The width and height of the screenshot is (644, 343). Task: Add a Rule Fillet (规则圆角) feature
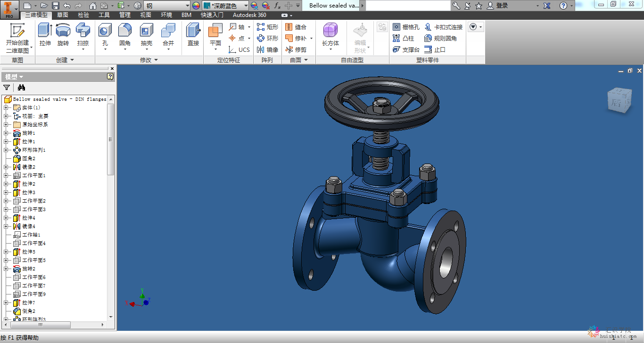441,38
